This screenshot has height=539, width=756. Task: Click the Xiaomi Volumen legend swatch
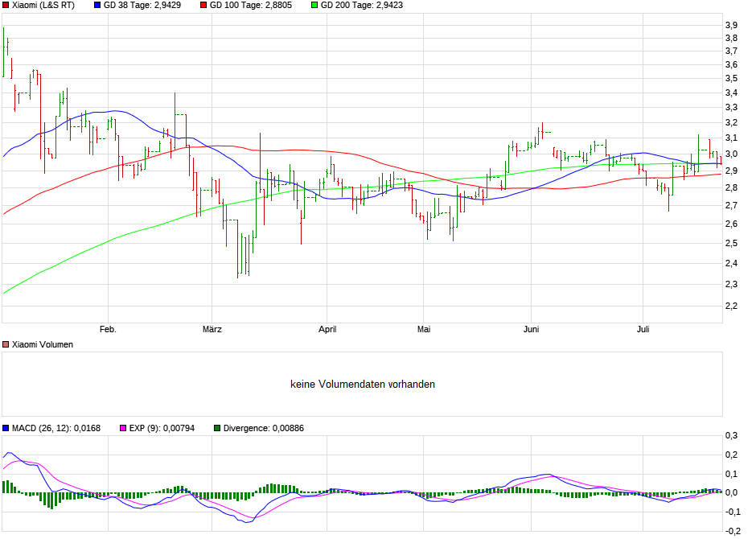6,344
